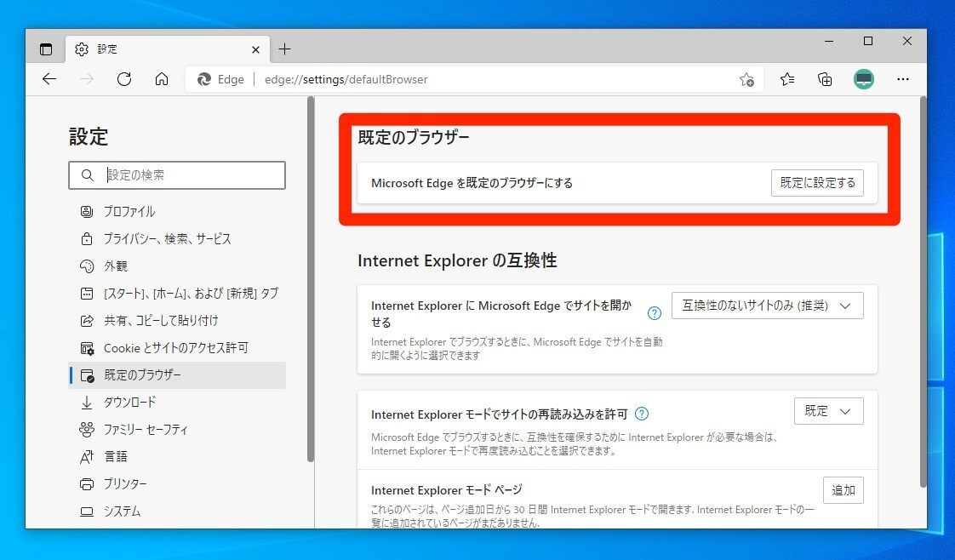This screenshot has height=560, width=955.
Task: Open ファミリー セーフティ settings
Action: tap(177, 430)
